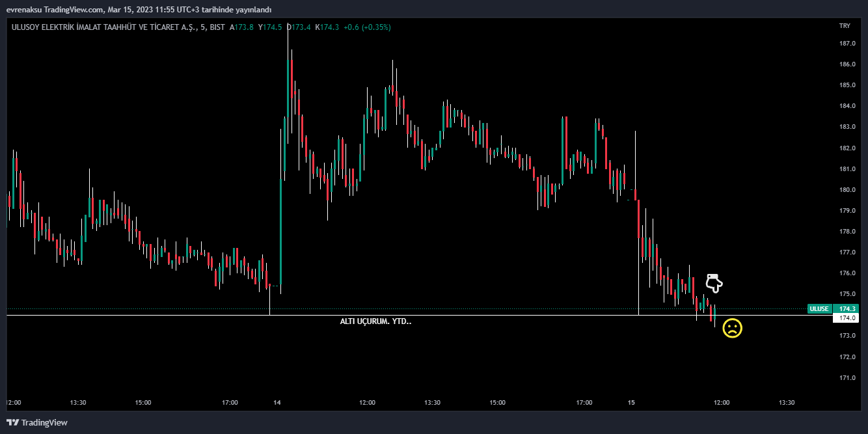868x434 pixels.
Task: Select the open value A173.8
Action: click(241, 27)
